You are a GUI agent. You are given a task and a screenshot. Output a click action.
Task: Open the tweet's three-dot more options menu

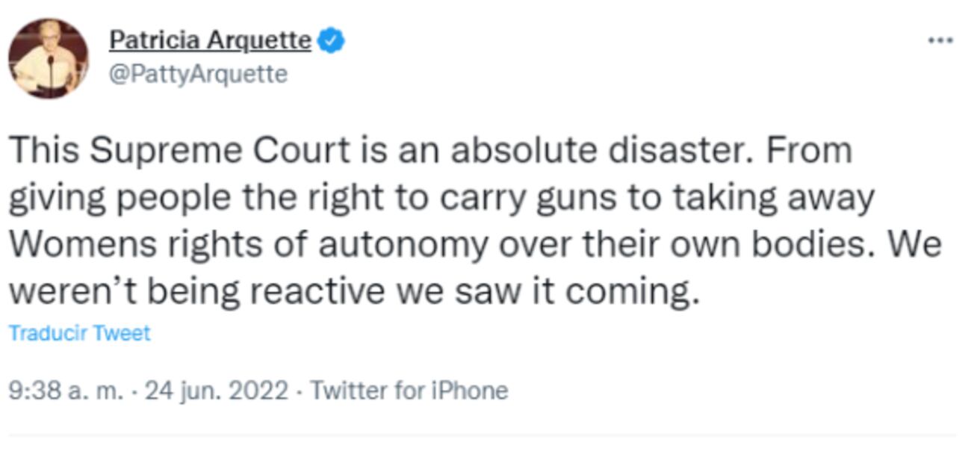pos(940,41)
